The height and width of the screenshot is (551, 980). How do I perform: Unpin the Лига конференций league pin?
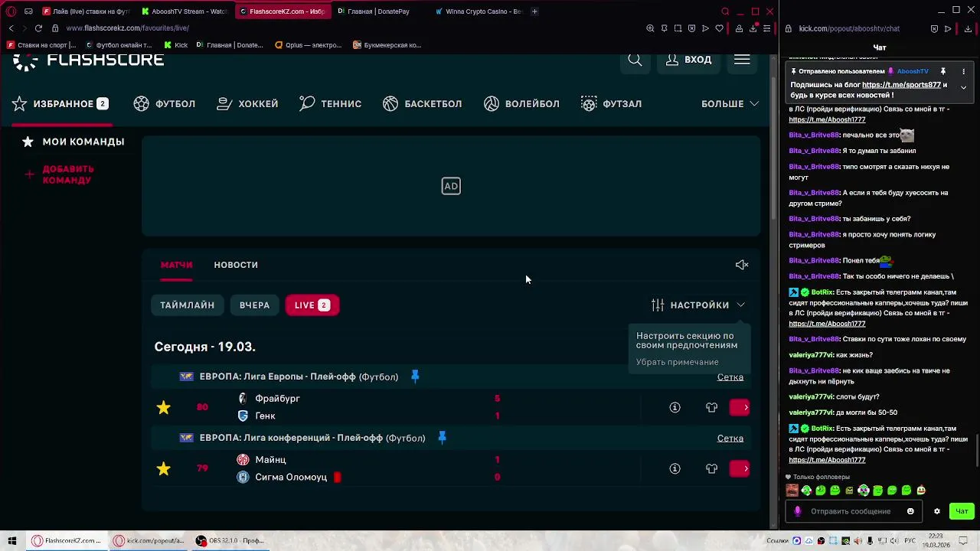point(442,438)
